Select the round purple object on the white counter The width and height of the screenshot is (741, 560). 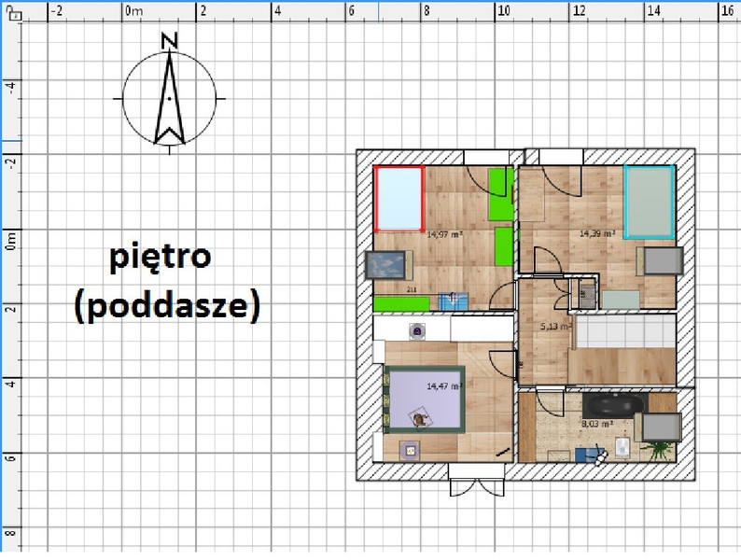click(415, 329)
